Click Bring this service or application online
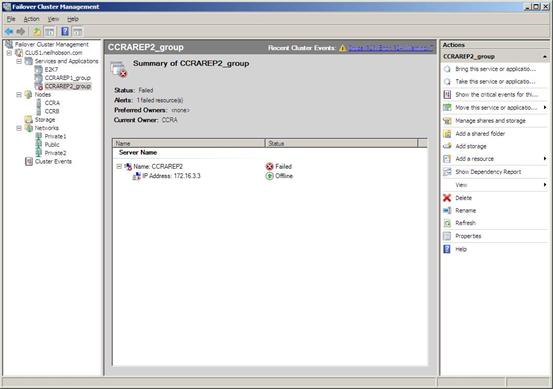Image resolution: width=553 pixels, height=389 pixels. 495,69
